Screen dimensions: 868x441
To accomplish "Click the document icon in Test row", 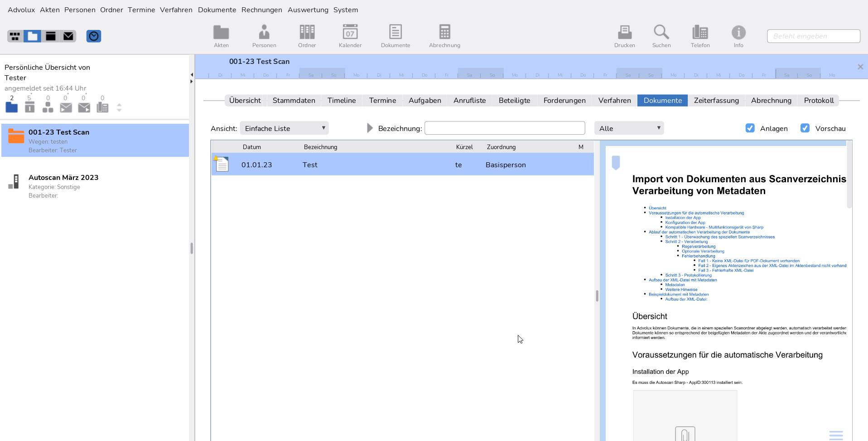I will tap(222, 164).
